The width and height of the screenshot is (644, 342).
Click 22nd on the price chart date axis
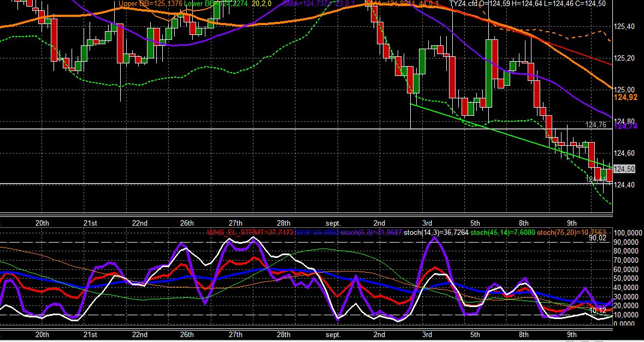click(x=140, y=223)
